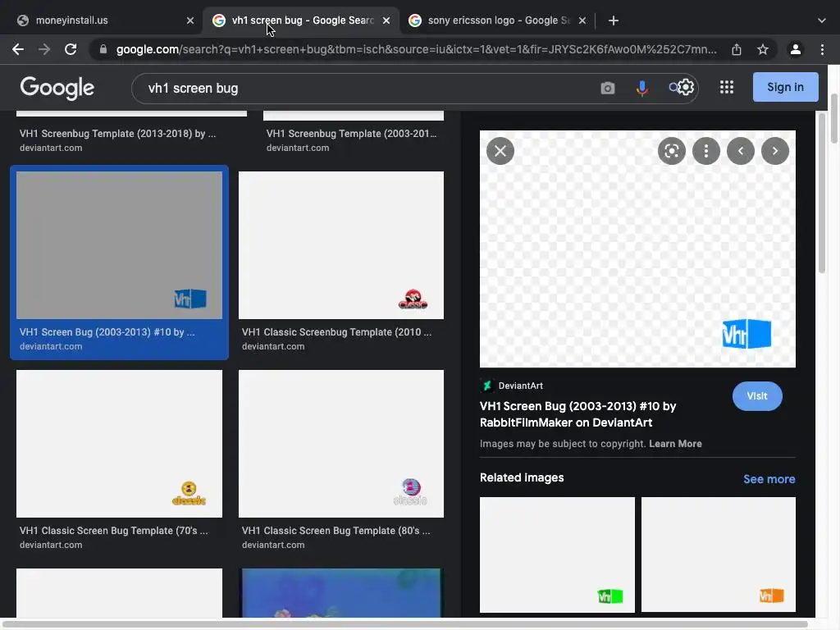
Task: Go back to previous page
Action: coord(18,49)
